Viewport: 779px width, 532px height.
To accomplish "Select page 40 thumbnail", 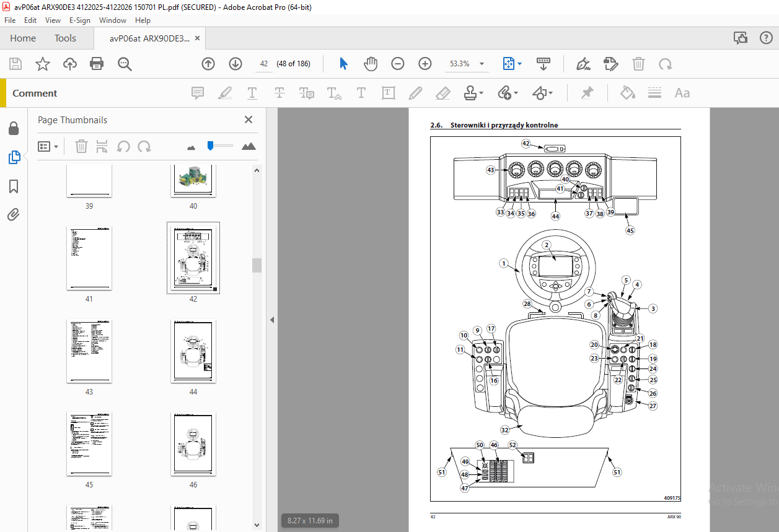I will [x=193, y=180].
